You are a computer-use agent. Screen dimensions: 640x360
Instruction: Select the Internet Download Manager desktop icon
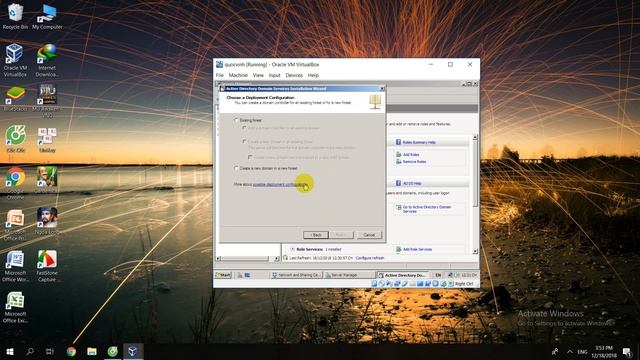click(47, 60)
